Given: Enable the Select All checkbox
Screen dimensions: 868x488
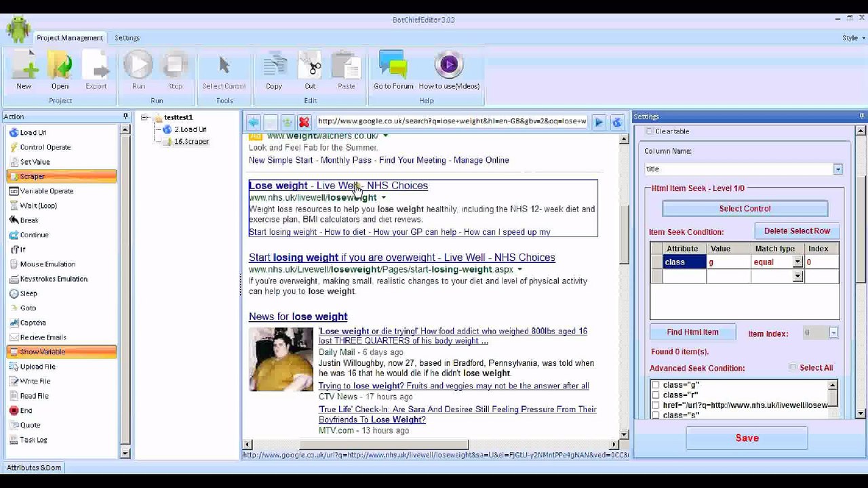Looking at the screenshot, I should [793, 367].
